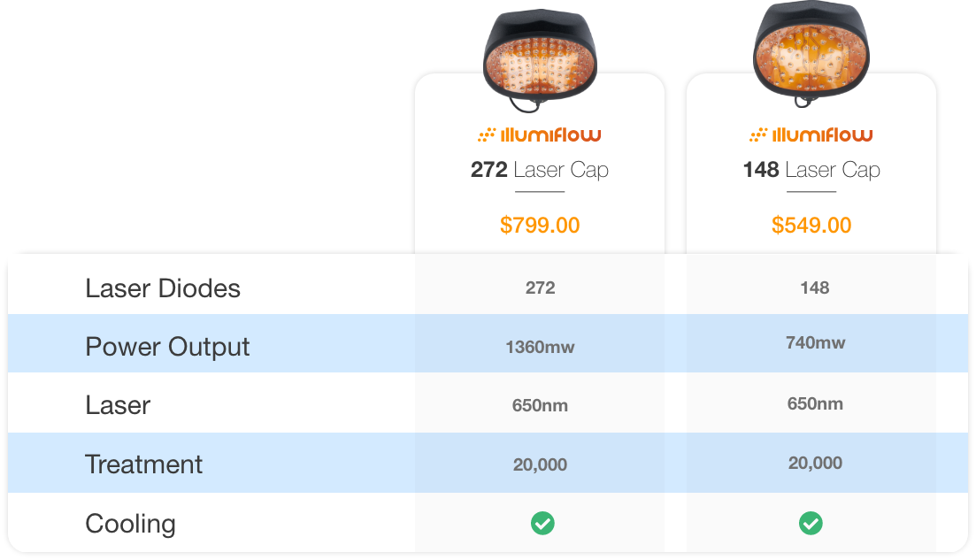976x560 pixels.
Task: Click the green Cooling checkmark for 148 cap
Action: [811, 524]
